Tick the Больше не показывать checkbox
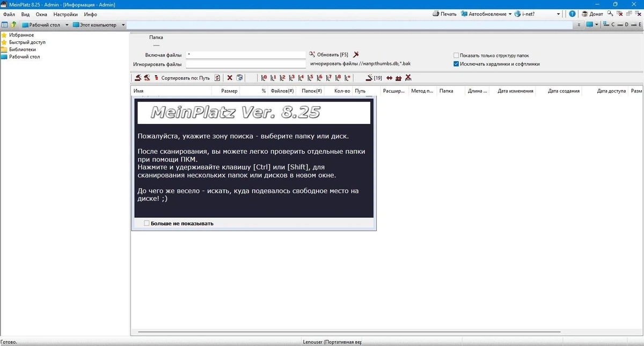Image resolution: width=644 pixels, height=346 pixels. [147, 223]
